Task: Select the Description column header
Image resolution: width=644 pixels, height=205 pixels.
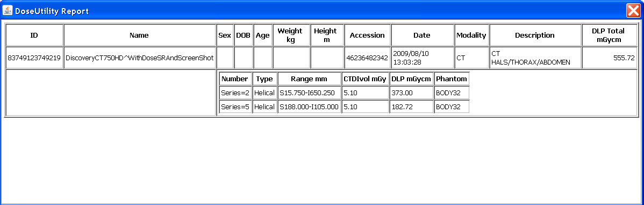Action: [x=535, y=36]
